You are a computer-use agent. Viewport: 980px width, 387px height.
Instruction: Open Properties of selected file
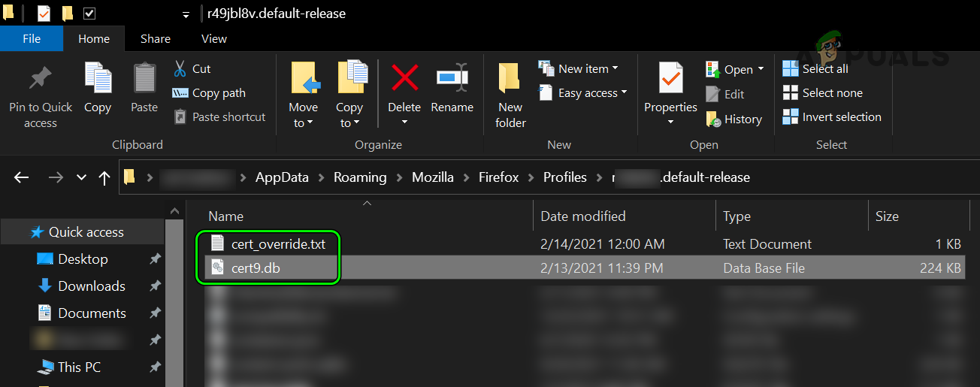tap(670, 86)
